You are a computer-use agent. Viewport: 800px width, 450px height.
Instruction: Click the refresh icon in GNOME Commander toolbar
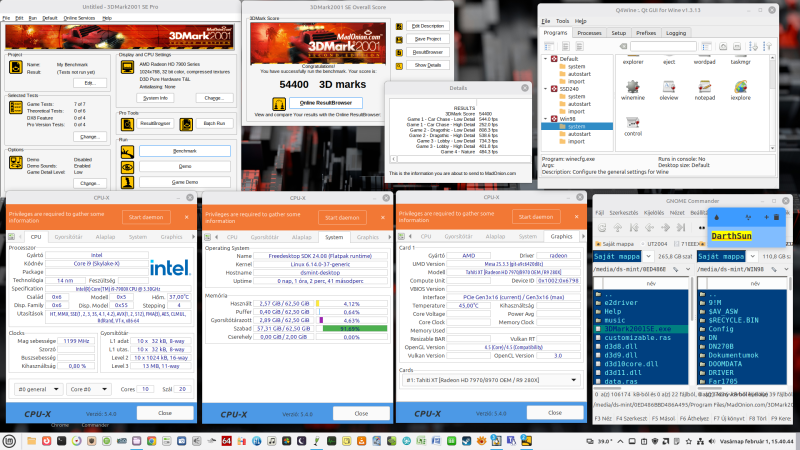[x=602, y=228]
